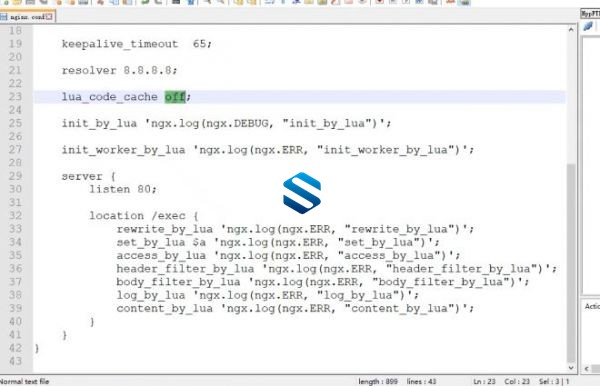Image resolution: width=600 pixels, height=386 pixels.
Task: Click line number 29 in the margin
Action: (15, 176)
